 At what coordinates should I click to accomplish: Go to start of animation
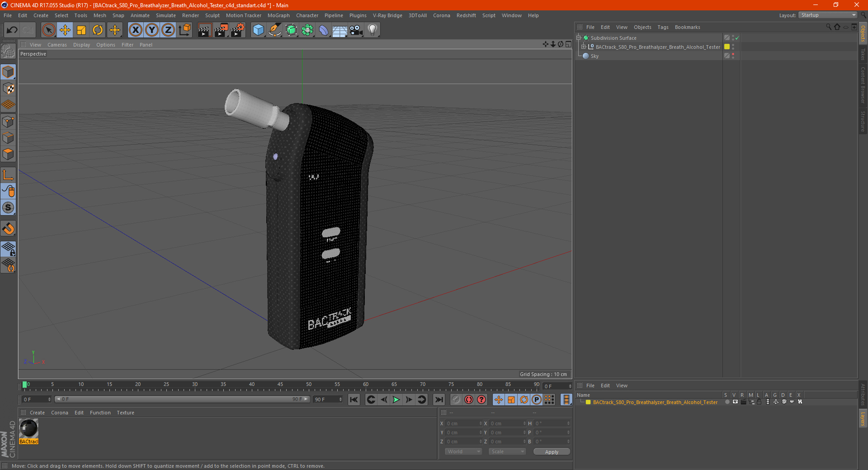354,399
